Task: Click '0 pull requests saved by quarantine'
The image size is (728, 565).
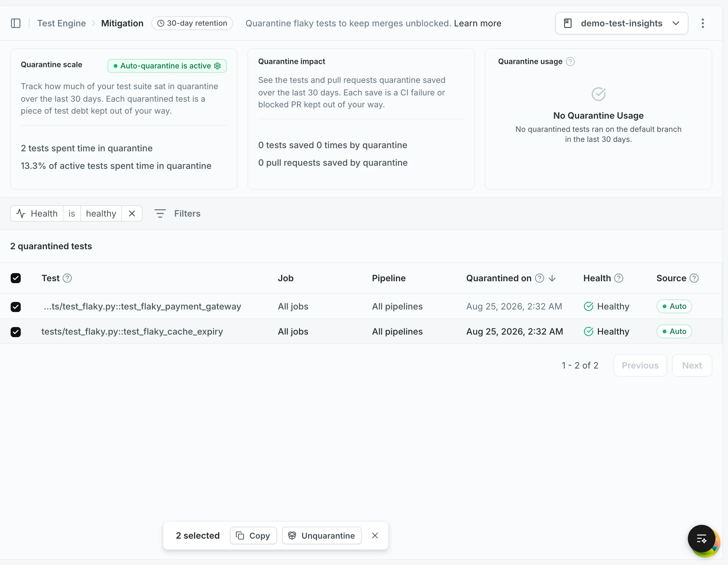Action: coord(333,163)
